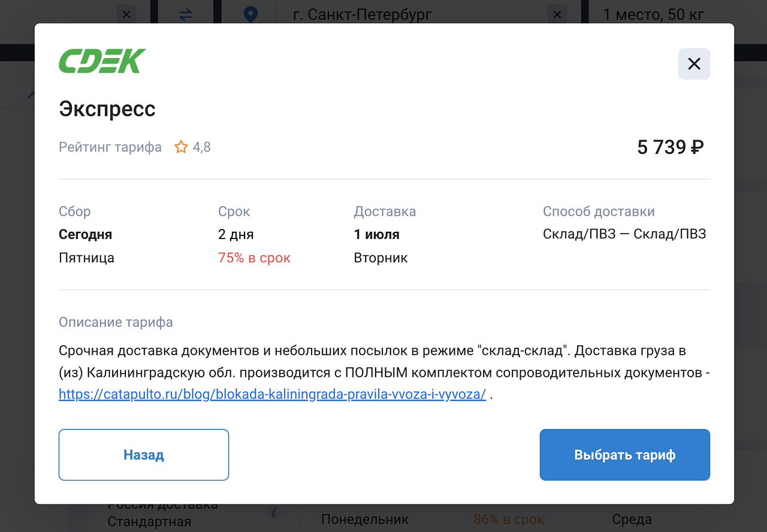Close the tariff details dialog

click(694, 64)
